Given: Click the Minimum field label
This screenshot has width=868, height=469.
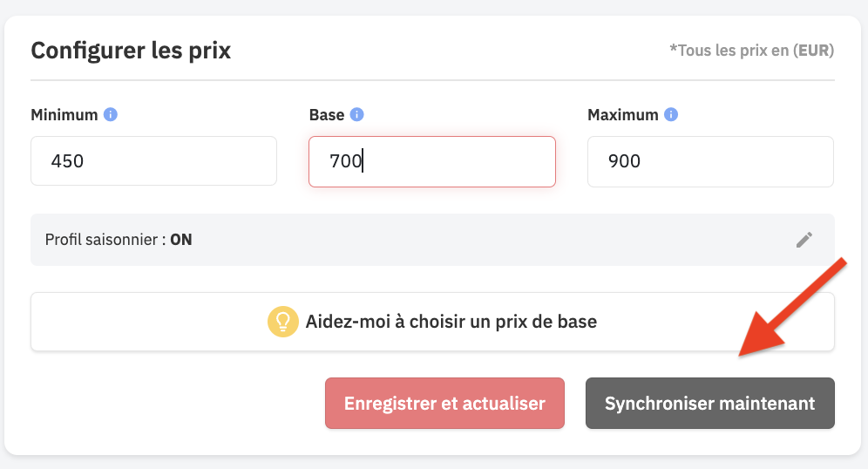Looking at the screenshot, I should [x=64, y=114].
